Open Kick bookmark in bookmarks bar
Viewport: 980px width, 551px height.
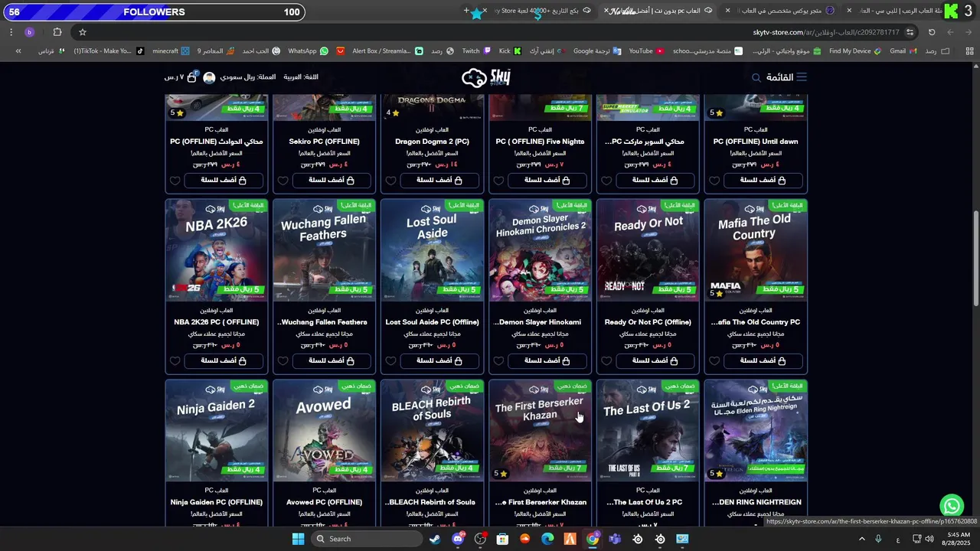pos(510,51)
